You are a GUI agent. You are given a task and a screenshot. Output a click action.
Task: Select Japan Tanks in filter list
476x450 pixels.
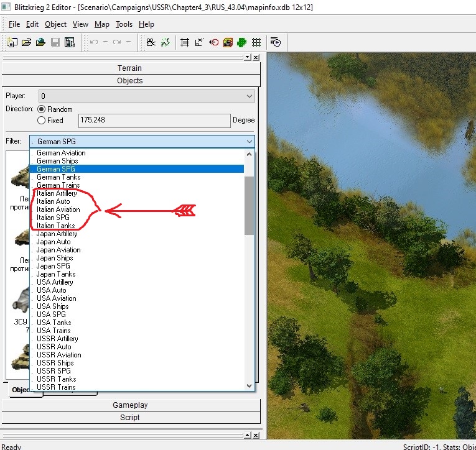coord(137,274)
